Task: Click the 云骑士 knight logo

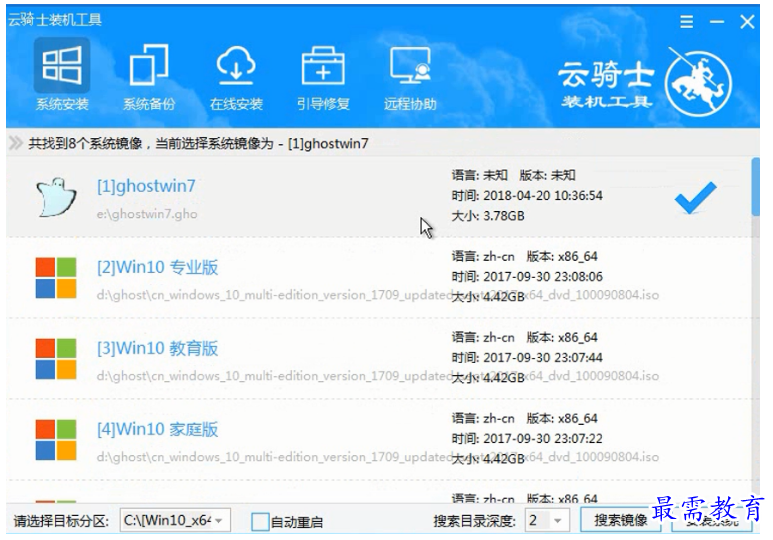Action: (698, 82)
